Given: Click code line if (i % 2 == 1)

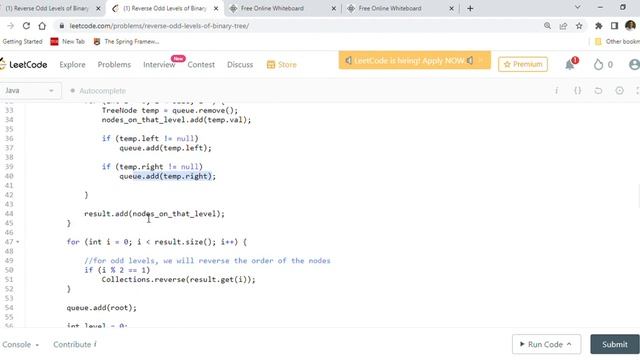Looking at the screenshot, I should point(117,270).
